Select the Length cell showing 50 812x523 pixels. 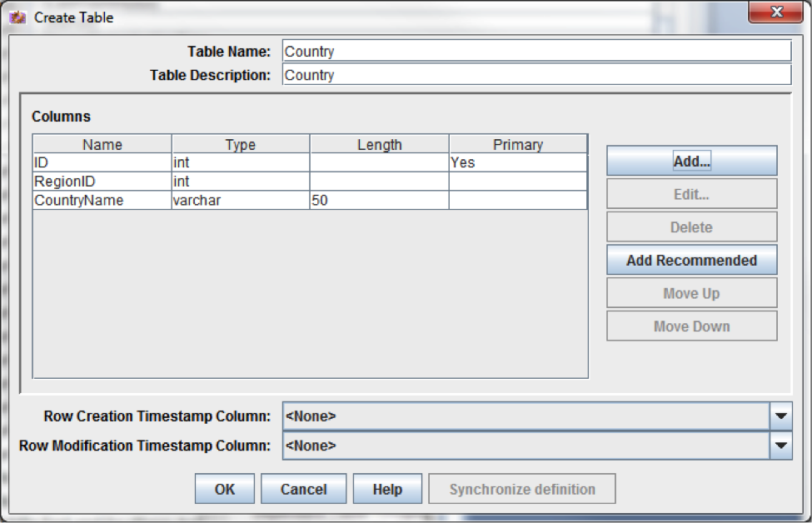[x=379, y=200]
